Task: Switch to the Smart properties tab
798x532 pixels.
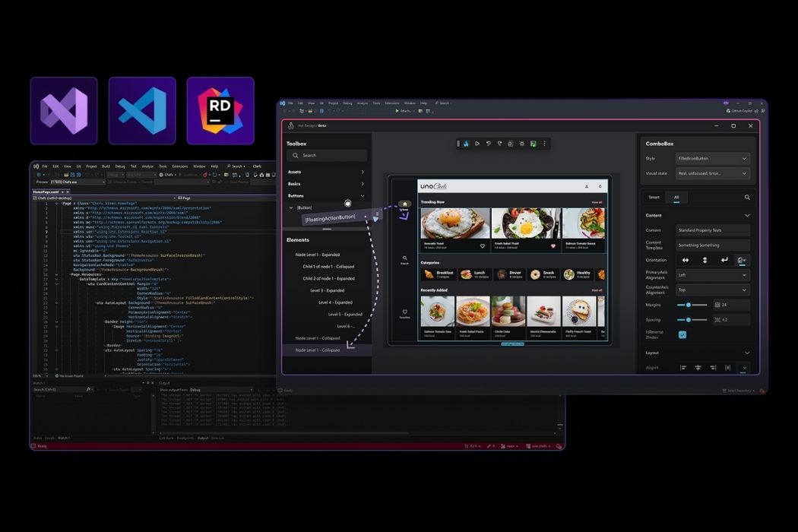Action: 654,198
